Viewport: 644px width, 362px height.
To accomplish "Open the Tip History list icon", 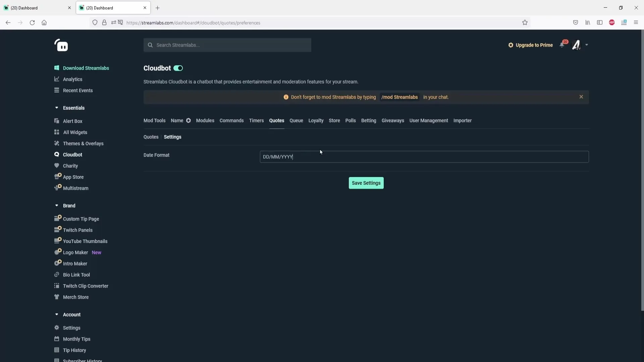I will pos(57,350).
